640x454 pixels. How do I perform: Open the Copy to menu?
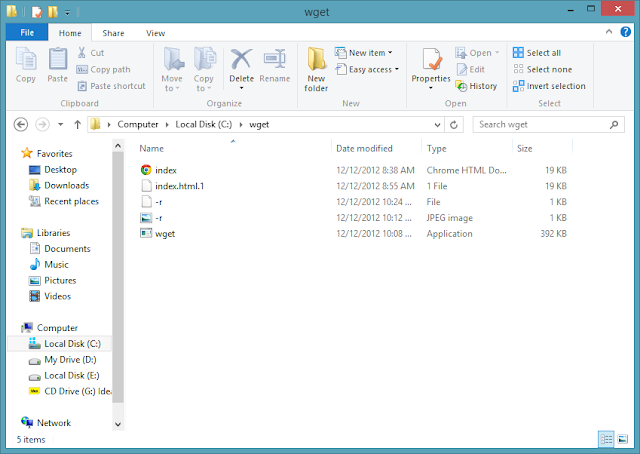(204, 69)
